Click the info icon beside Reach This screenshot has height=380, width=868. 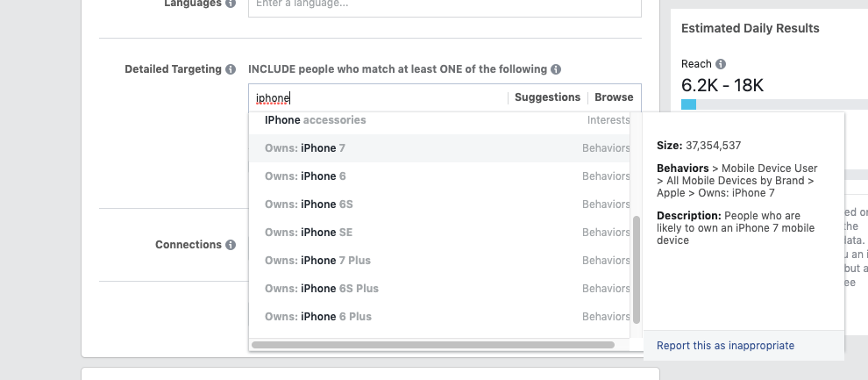721,64
